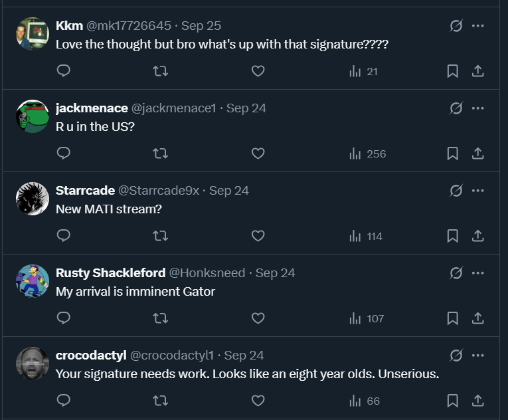Reply to Starrcade's tweet

tap(64, 236)
